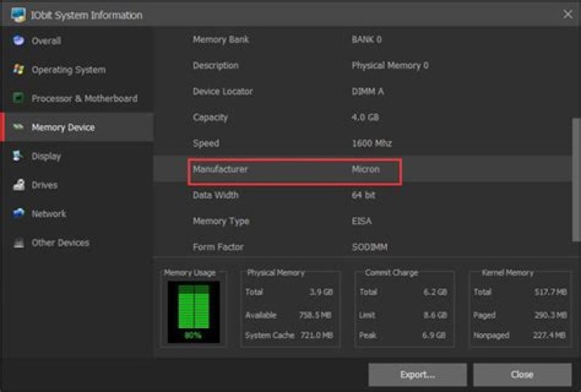Click the Network globe icon

click(x=19, y=213)
